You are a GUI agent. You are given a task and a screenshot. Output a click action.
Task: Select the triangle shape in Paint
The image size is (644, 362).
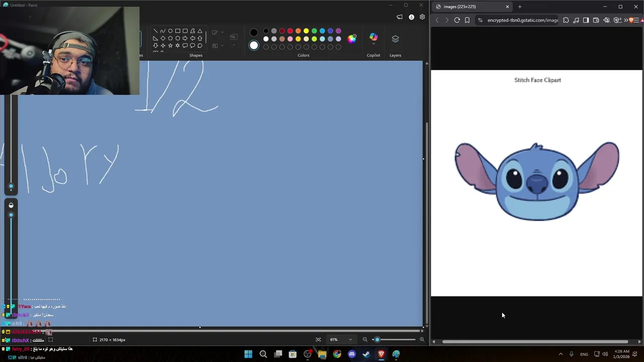pos(200,31)
